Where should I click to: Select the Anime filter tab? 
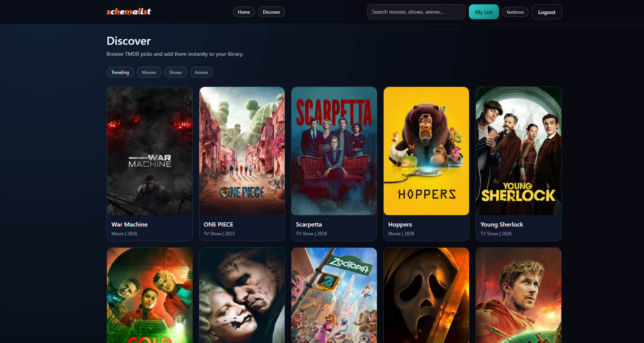[x=201, y=72]
